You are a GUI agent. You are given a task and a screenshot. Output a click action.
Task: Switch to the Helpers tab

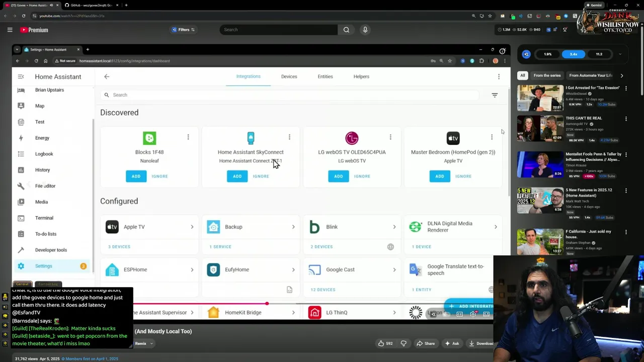point(361,76)
